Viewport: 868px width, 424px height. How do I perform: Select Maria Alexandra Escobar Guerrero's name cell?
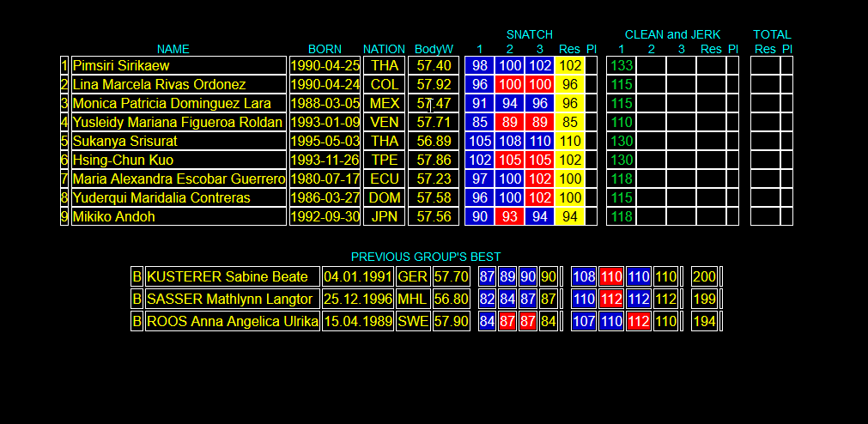[x=179, y=179]
